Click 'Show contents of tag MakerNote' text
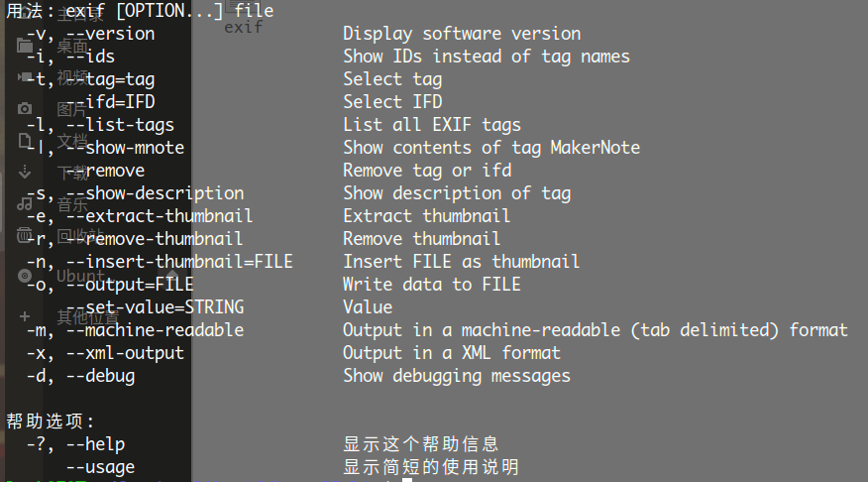The image size is (868, 482). click(x=491, y=148)
